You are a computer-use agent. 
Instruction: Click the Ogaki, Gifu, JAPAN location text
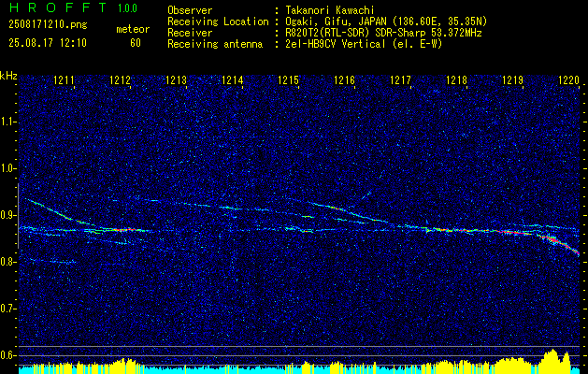[x=384, y=22]
